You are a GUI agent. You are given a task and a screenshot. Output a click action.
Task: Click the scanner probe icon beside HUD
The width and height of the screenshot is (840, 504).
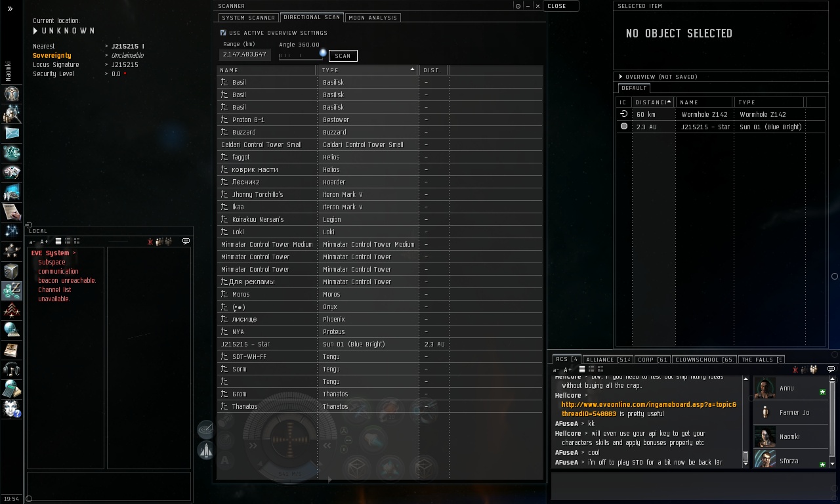point(205,429)
